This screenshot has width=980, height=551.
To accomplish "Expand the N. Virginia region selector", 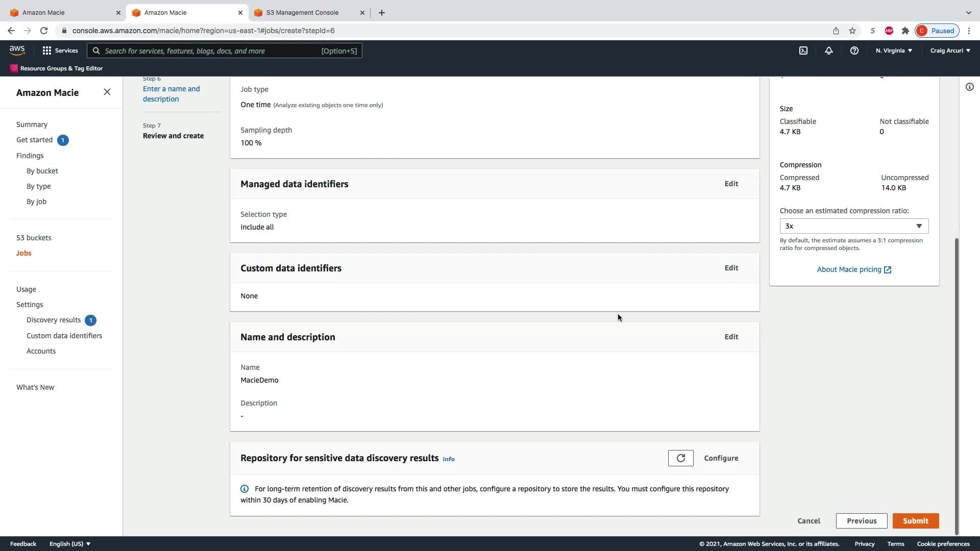I will click(x=893, y=51).
